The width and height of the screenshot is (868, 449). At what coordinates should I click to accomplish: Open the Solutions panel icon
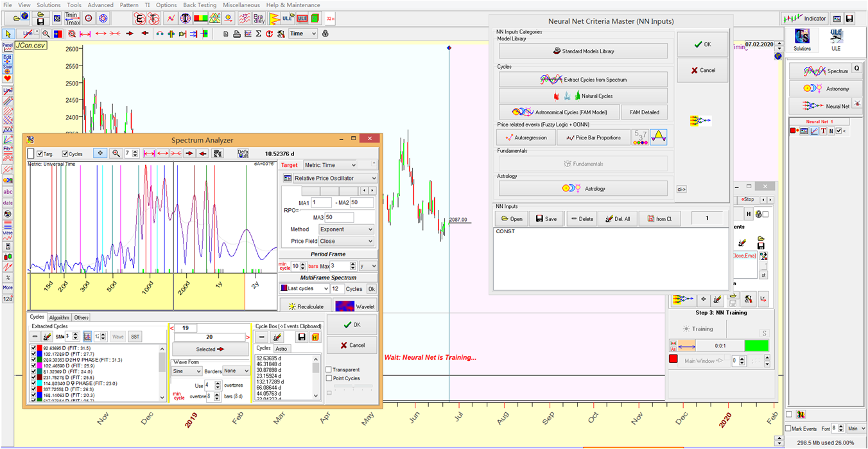click(x=802, y=39)
